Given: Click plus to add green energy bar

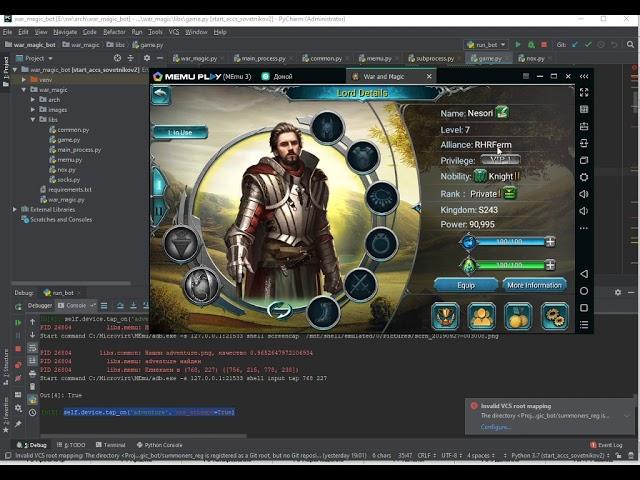Looking at the screenshot, I should 550,265.
